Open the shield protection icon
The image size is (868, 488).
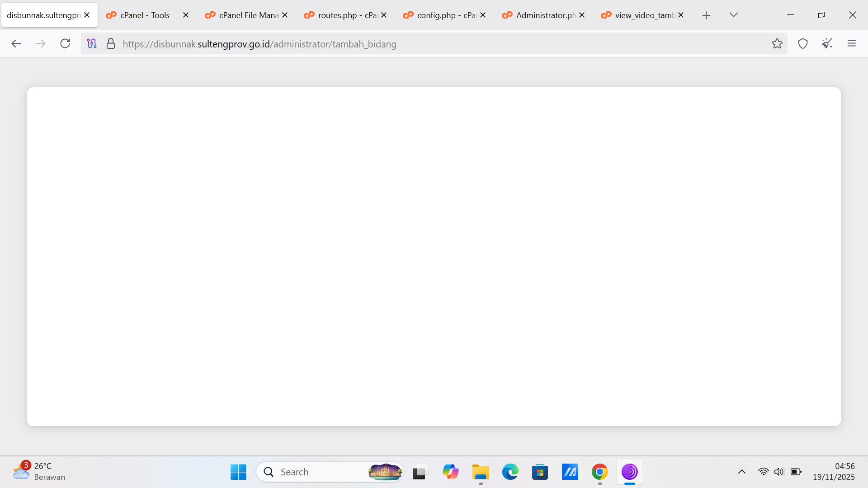(x=802, y=43)
